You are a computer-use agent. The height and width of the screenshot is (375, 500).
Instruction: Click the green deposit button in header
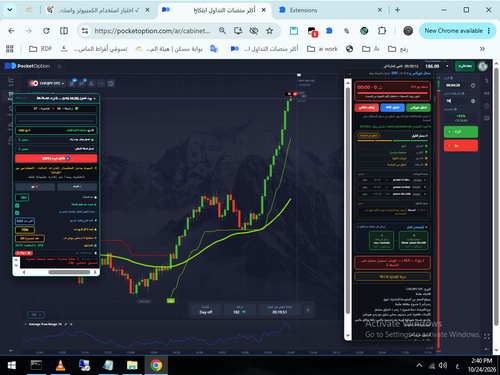pos(465,66)
